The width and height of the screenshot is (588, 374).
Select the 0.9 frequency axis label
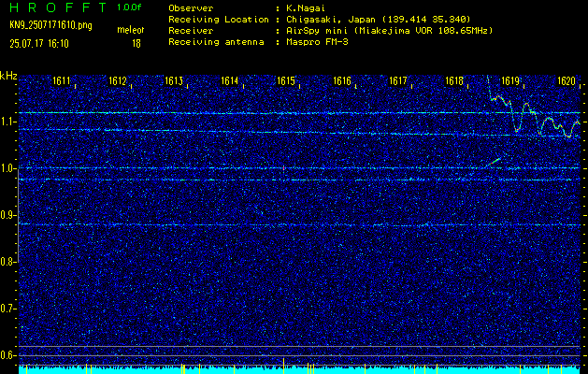7,215
